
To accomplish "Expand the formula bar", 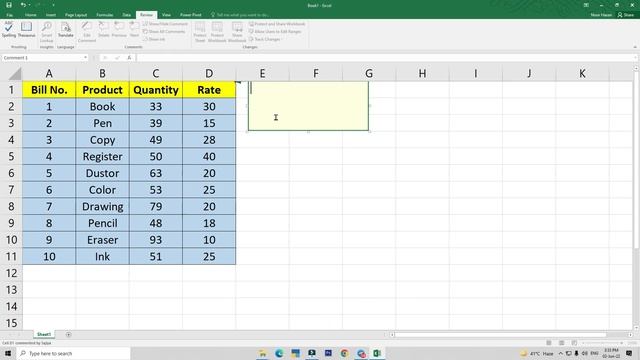I will click(x=636, y=58).
